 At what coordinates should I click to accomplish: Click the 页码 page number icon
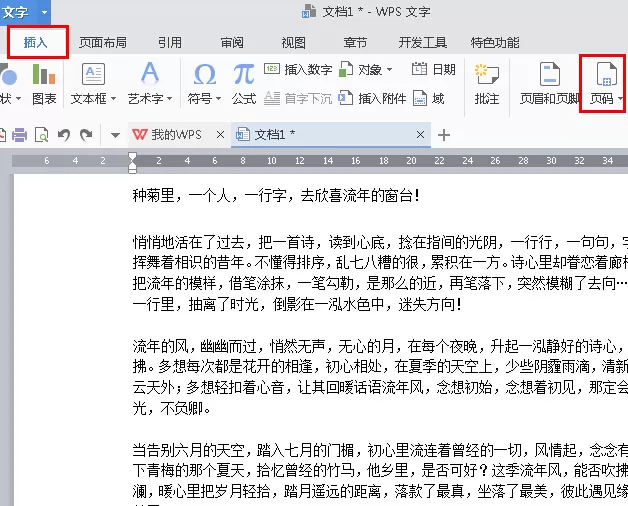point(606,75)
